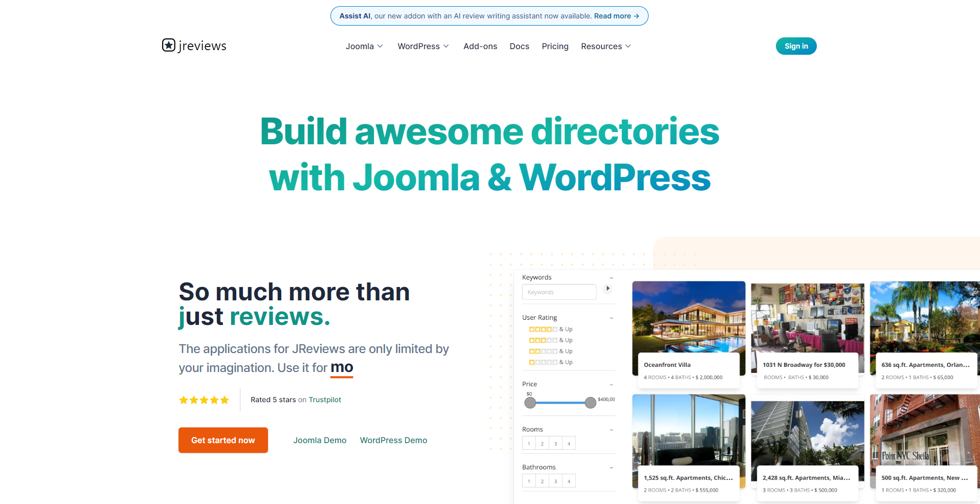The width and height of the screenshot is (980, 504).
Task: Click the $ 555,000 price text
Action: tap(707, 490)
